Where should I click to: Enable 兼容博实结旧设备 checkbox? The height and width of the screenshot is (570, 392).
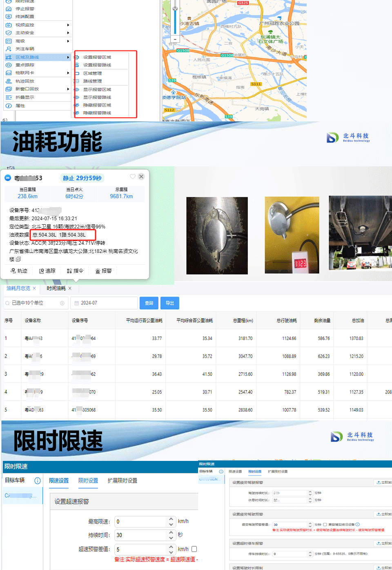pos(325,525)
